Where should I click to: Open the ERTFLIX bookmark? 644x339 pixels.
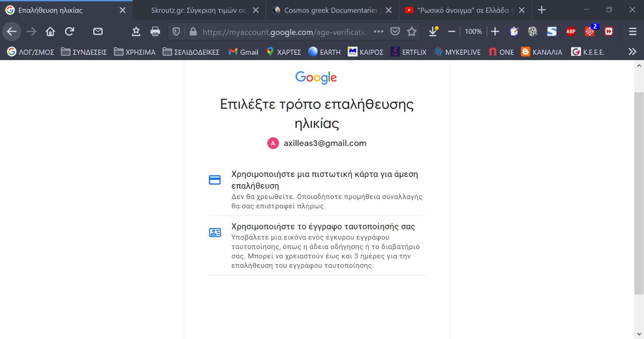409,52
